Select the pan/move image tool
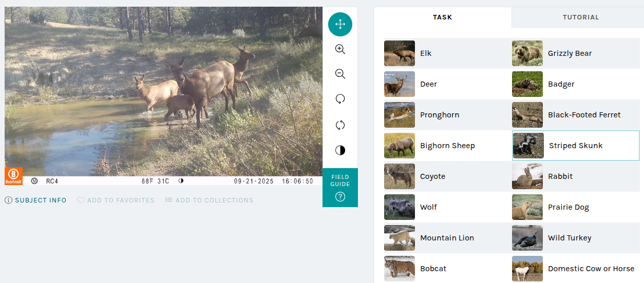The image size is (644, 283). (x=340, y=24)
